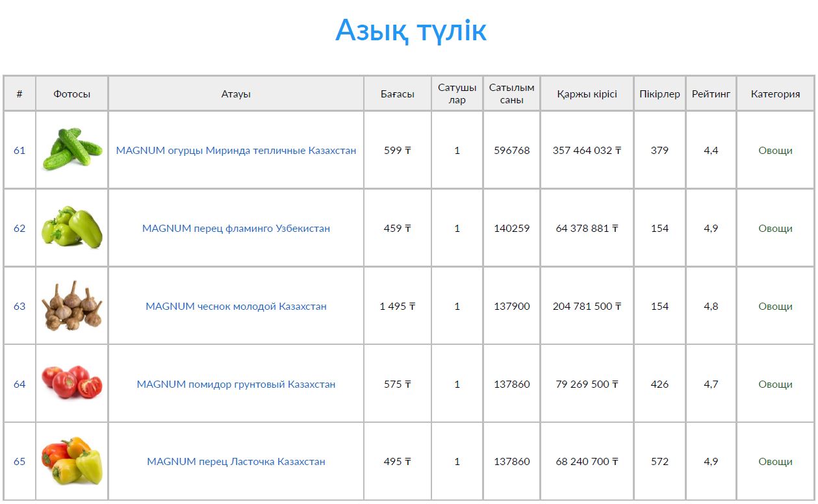Open the mixed peppers photo in row 65

coord(72,461)
